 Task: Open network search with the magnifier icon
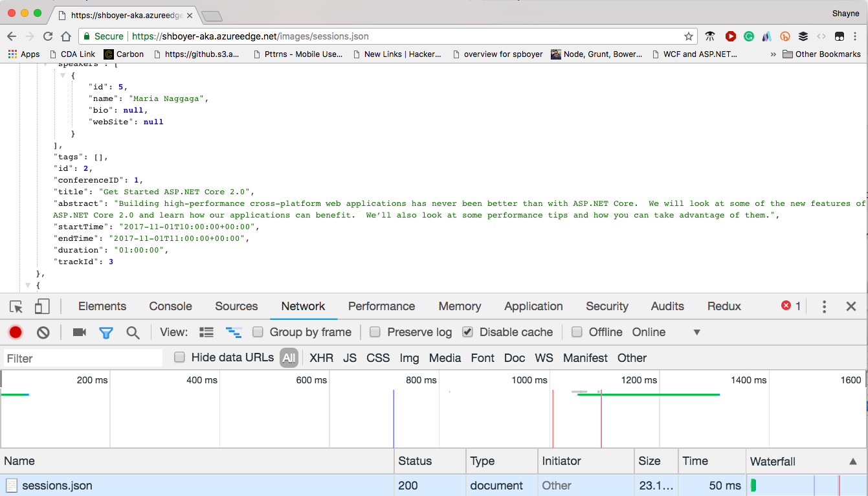click(133, 332)
